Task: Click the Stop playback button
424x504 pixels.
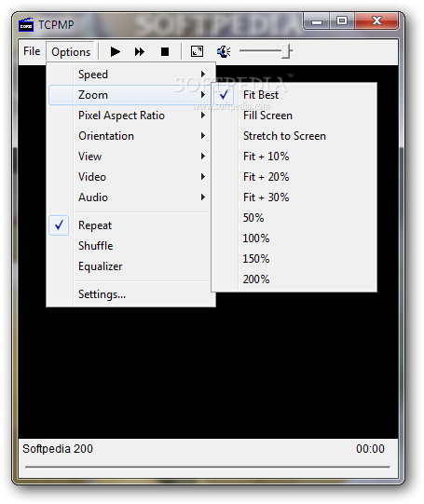Action: coord(165,51)
